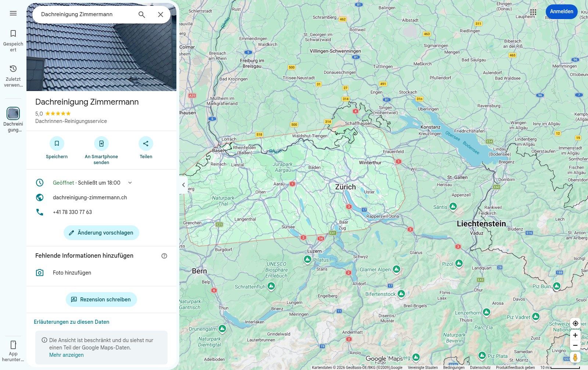The image size is (588, 370).
Task: Click the Säntis mountain marker
Action: coord(453,206)
